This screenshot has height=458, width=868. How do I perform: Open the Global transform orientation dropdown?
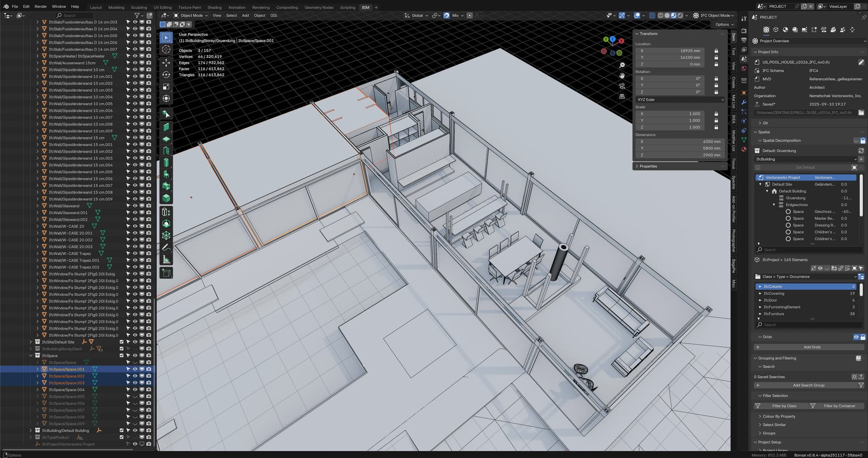point(417,15)
